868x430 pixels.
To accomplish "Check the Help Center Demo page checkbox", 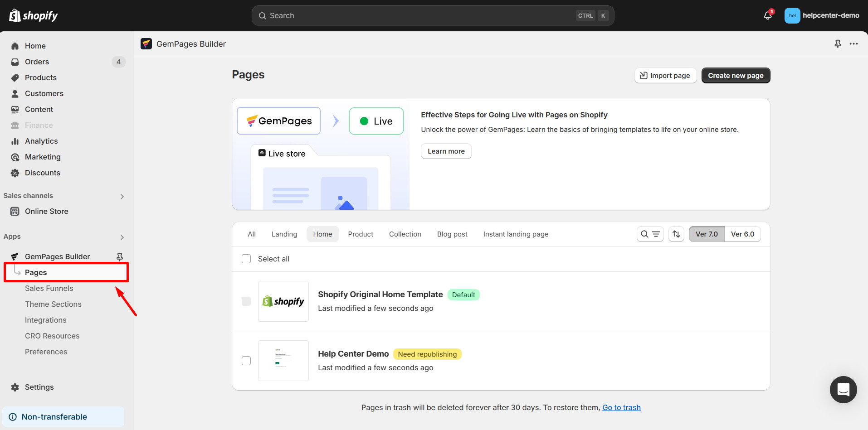I will point(246,361).
